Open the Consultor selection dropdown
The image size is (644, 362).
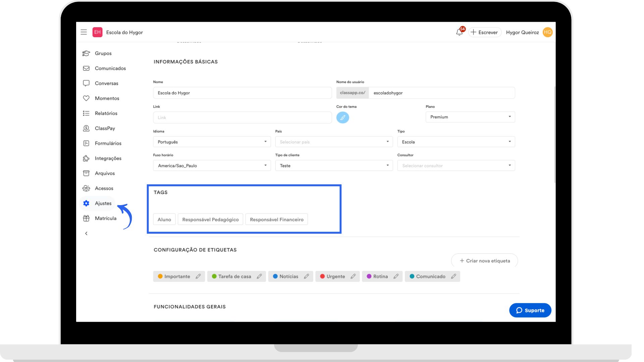pos(456,166)
